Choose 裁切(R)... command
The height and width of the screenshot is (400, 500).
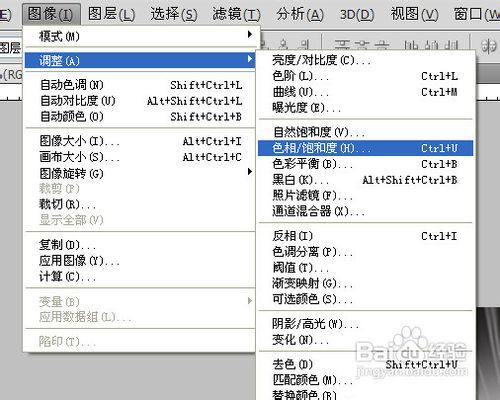tap(140, 204)
